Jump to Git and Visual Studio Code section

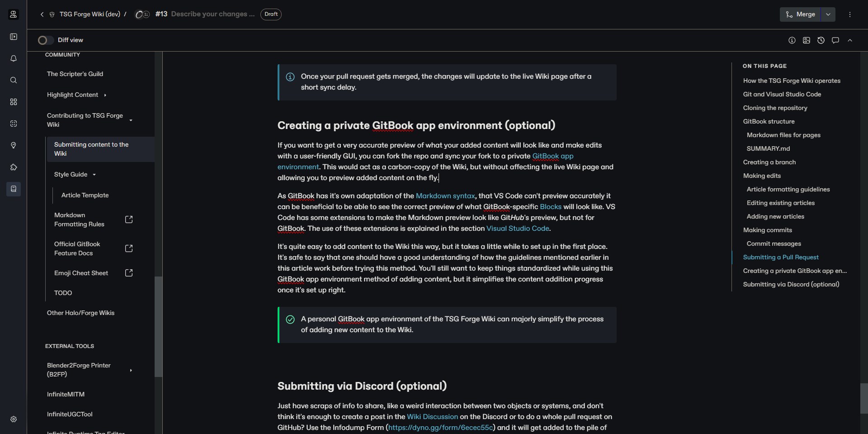coord(782,95)
